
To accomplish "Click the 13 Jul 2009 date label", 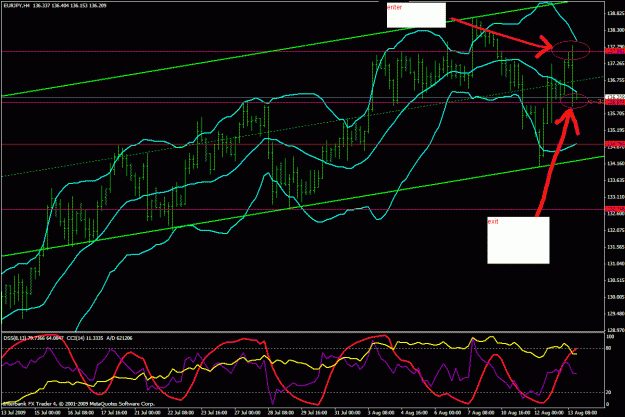I will point(15,413).
